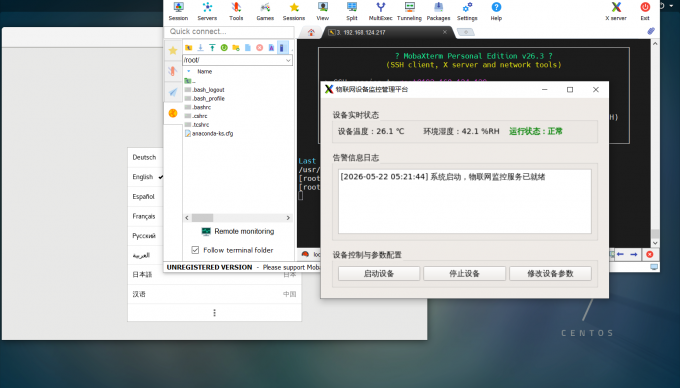The image size is (680, 388).
Task: Click the red stop icon in terminal footer
Action: (x=650, y=254)
